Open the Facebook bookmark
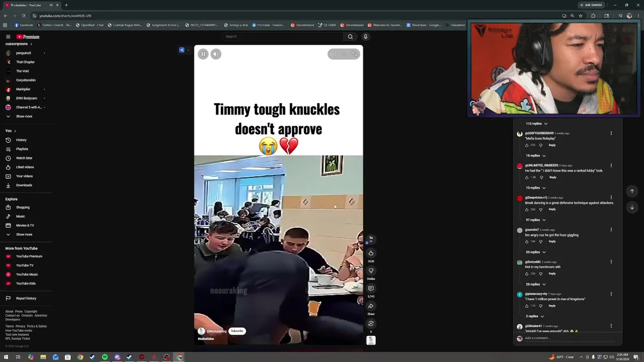 tap(24, 25)
